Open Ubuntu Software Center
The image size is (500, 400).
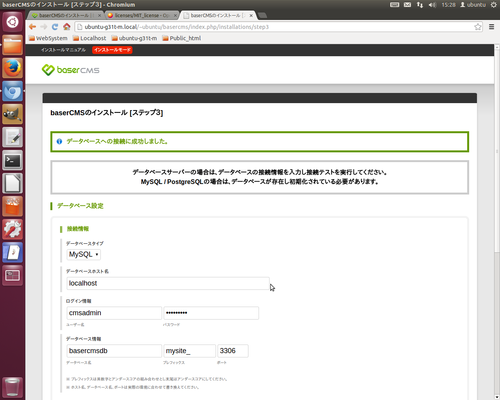click(13, 206)
